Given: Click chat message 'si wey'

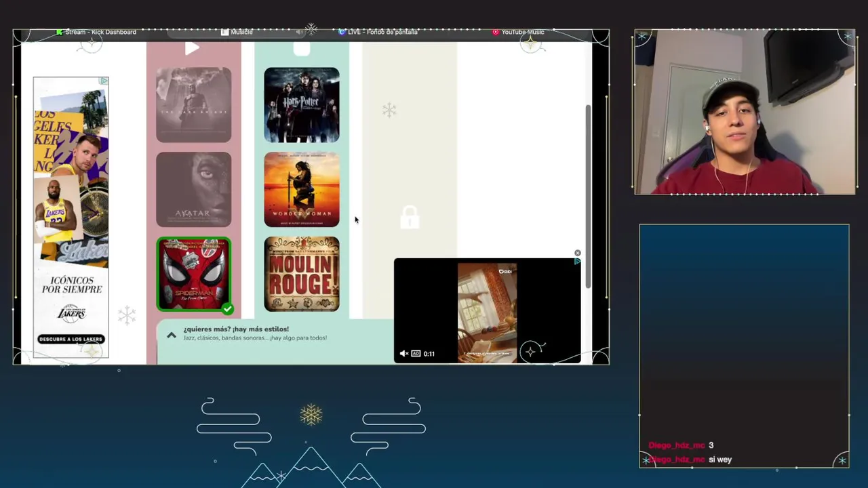Looking at the screenshot, I should pos(720,460).
